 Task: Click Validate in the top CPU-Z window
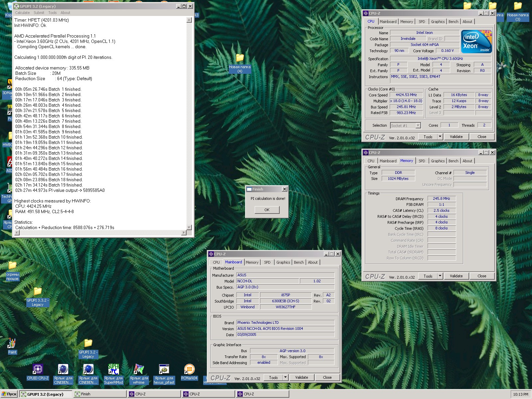pos(456,137)
